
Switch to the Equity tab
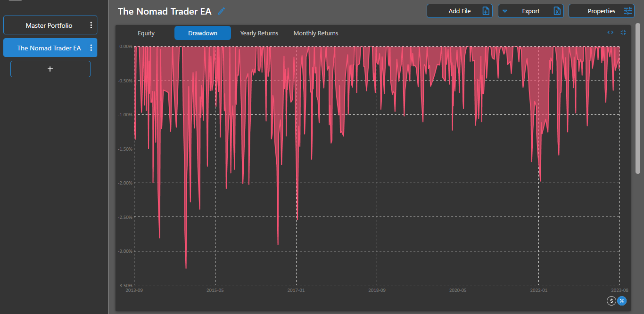coord(146,33)
